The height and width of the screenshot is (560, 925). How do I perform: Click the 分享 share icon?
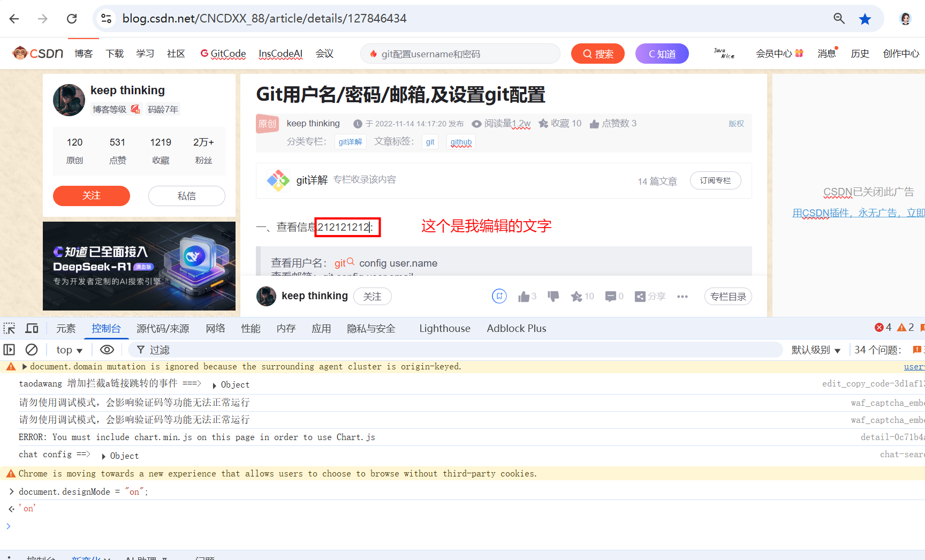pyautogui.click(x=640, y=296)
